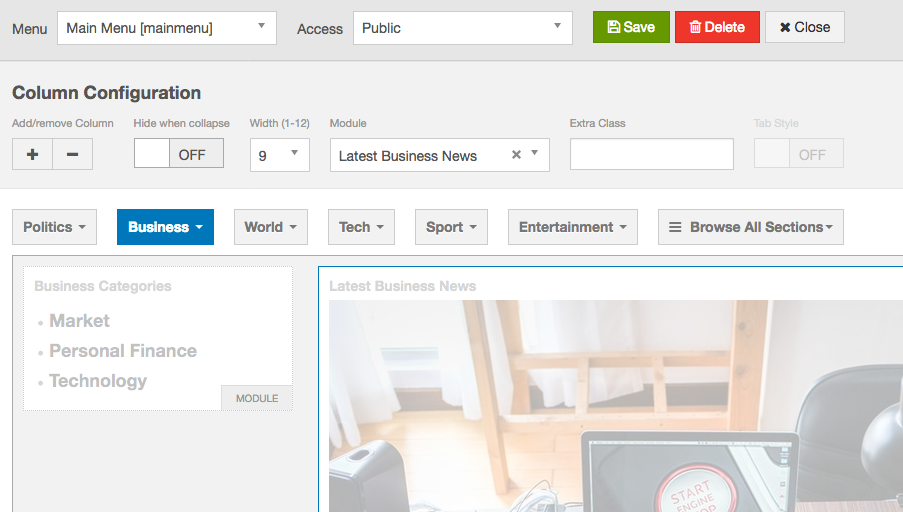Toggle the Tab Style switch
Image resolution: width=903 pixels, height=512 pixels.
pos(799,154)
